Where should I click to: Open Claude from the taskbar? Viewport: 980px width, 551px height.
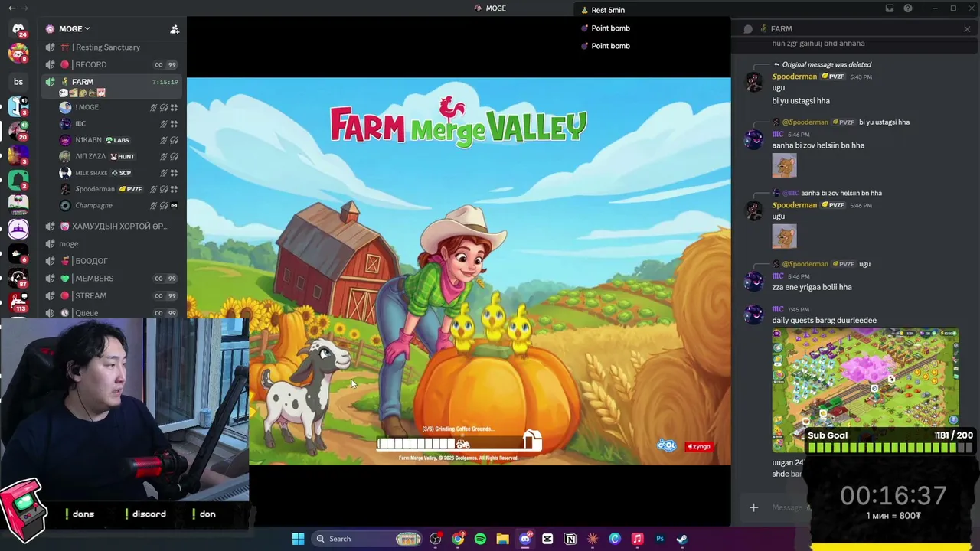[593, 539]
